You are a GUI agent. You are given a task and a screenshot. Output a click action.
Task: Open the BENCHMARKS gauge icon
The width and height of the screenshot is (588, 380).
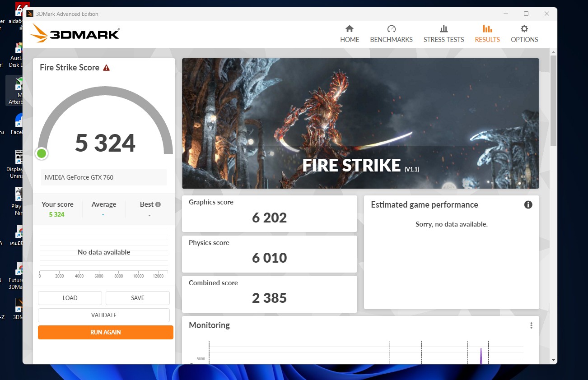coord(391,29)
